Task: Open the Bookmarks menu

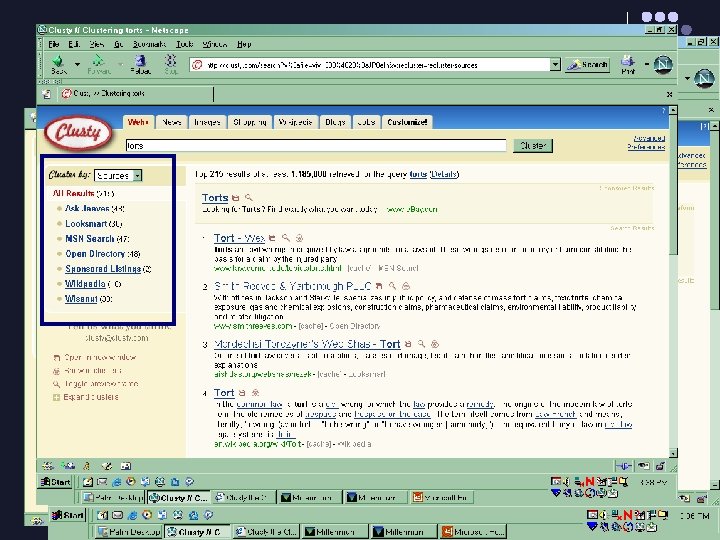Action: tap(149, 45)
